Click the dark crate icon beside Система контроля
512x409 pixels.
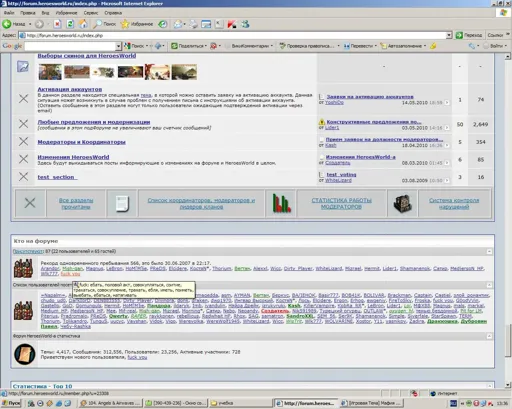(402, 203)
